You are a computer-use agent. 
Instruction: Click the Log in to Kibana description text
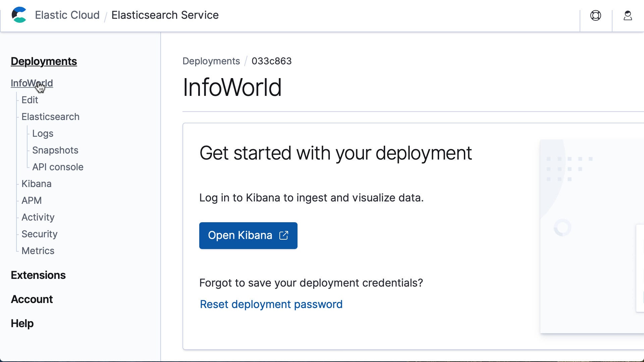coord(312,198)
